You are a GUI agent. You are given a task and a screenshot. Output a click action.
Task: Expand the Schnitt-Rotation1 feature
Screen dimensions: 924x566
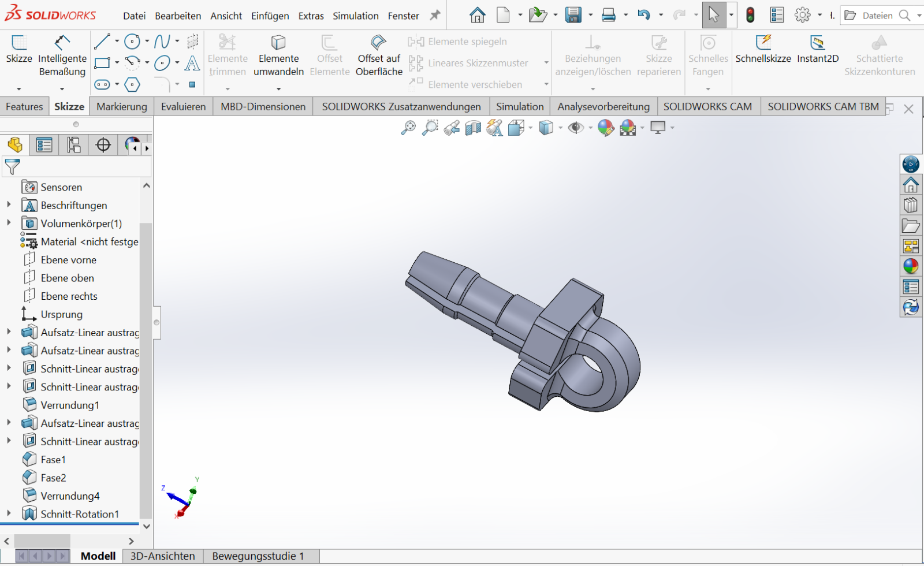pos(9,513)
